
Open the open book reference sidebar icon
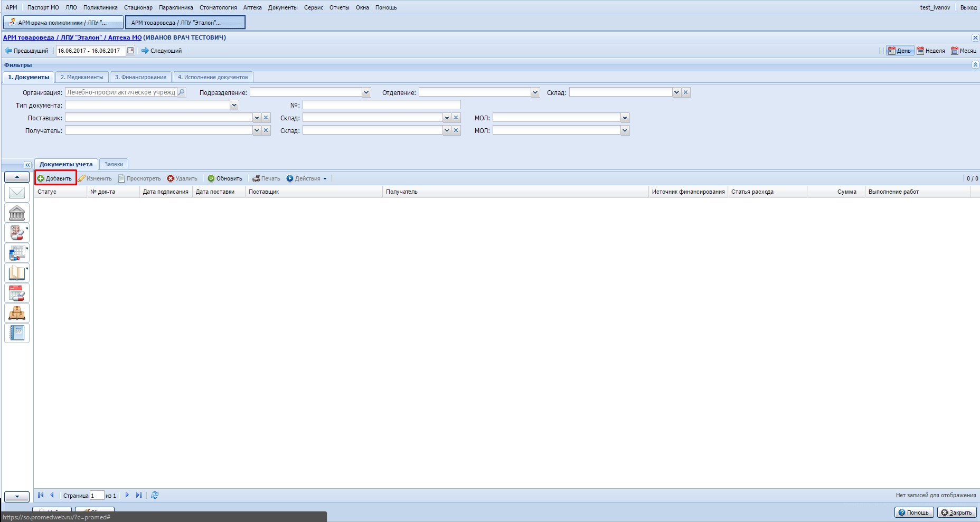tap(17, 273)
